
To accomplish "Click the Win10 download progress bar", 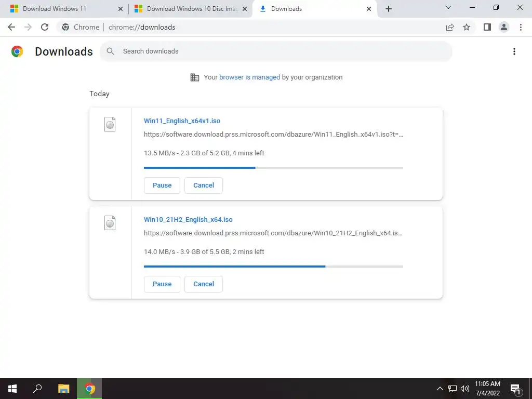I will click(x=273, y=267).
